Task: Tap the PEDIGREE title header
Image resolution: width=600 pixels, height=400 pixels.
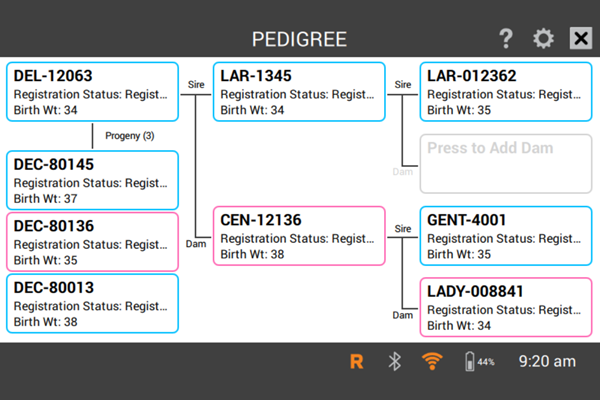Action: click(299, 40)
